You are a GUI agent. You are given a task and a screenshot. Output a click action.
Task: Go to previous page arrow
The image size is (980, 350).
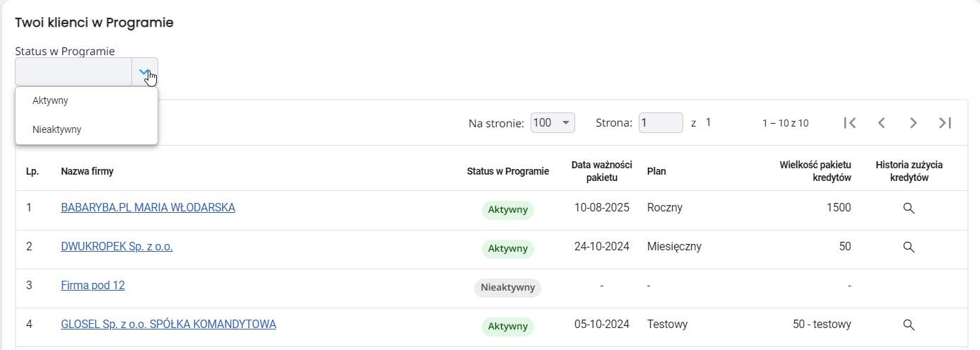(x=881, y=123)
